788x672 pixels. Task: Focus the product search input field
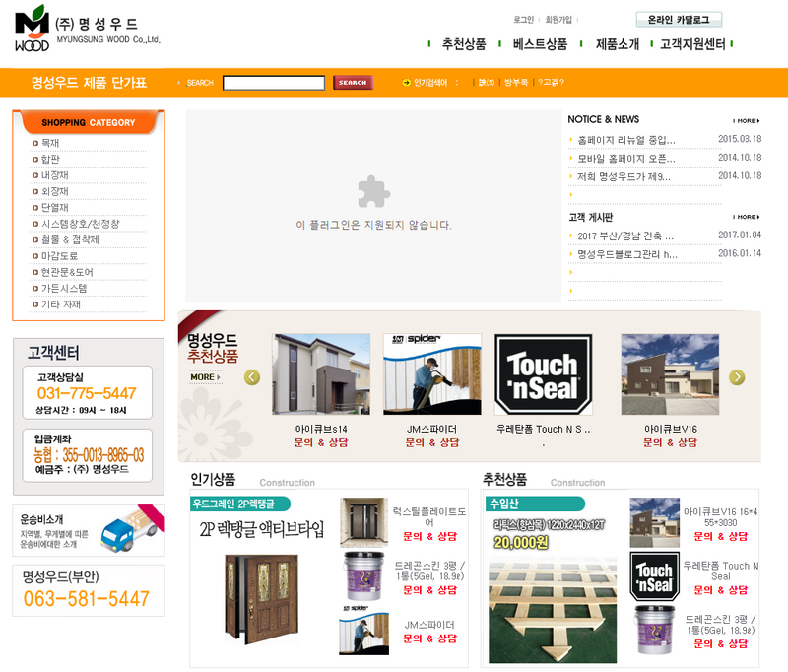274,83
